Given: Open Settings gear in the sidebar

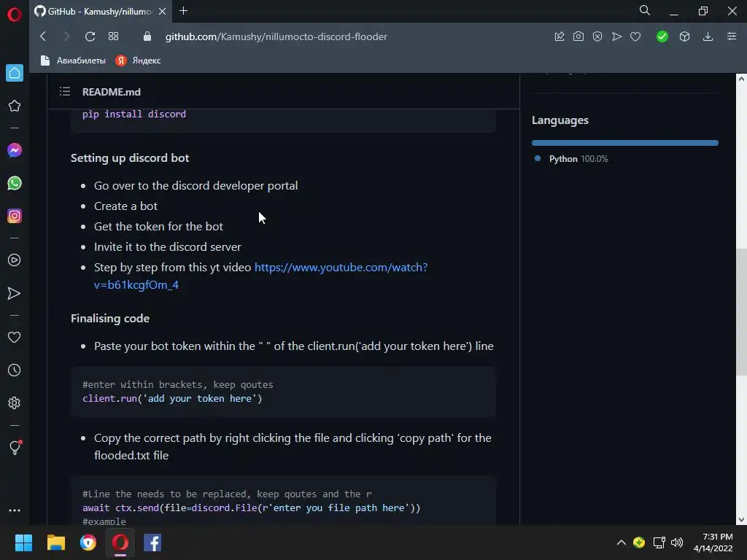Looking at the screenshot, I should [15, 402].
